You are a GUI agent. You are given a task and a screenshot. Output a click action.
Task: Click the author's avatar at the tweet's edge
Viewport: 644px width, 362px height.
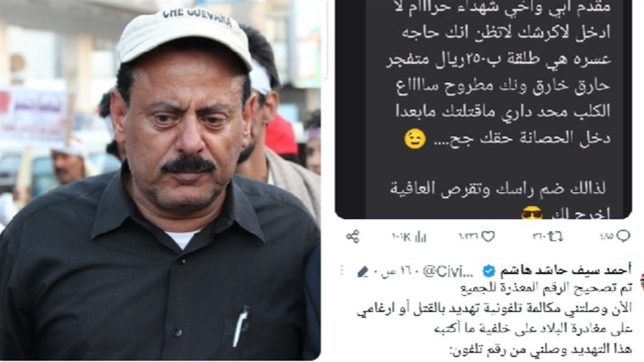point(642,283)
